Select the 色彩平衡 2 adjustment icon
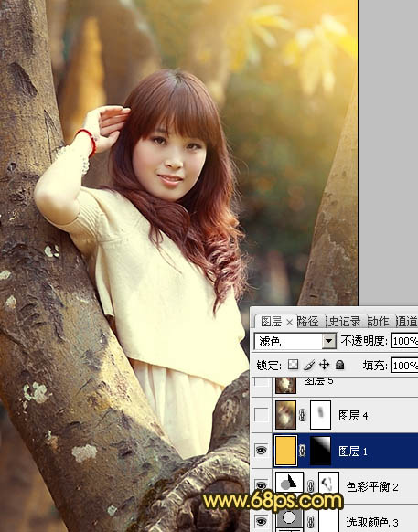Screen dimensions: 418x532 tap(289, 483)
